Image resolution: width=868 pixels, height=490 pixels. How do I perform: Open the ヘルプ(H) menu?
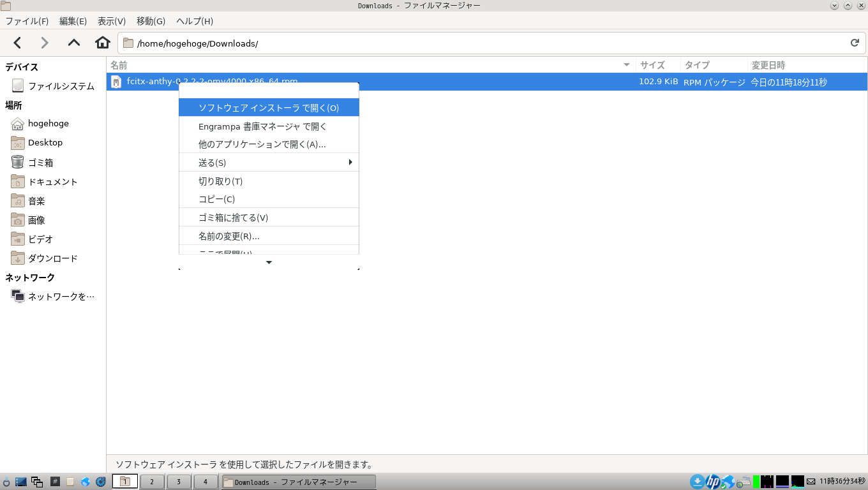(x=195, y=21)
